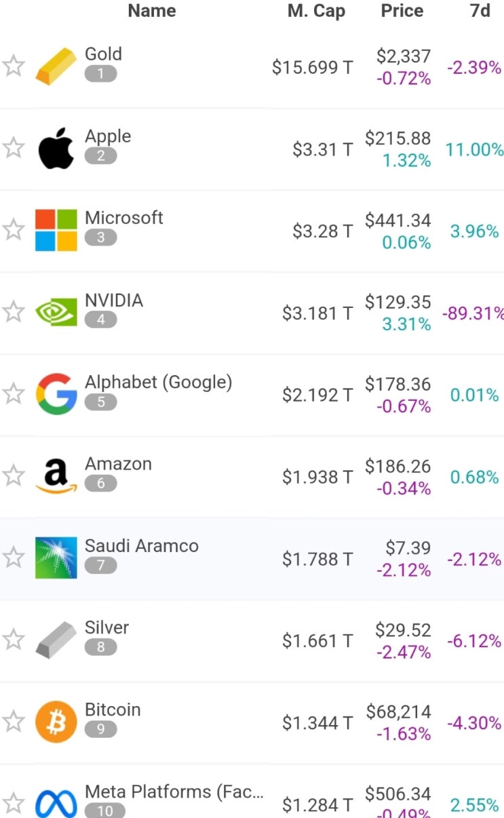Click the Amazon logo icon
Screen dimensions: 504x818
coord(56,477)
